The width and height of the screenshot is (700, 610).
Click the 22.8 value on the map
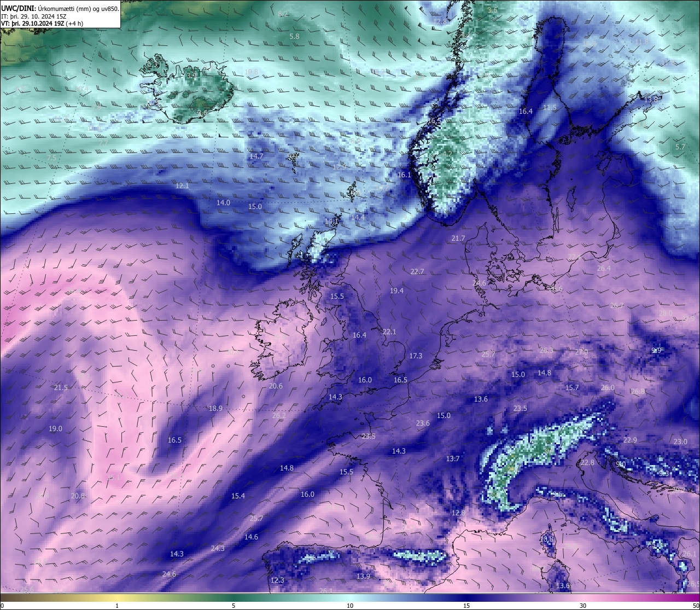point(587,463)
